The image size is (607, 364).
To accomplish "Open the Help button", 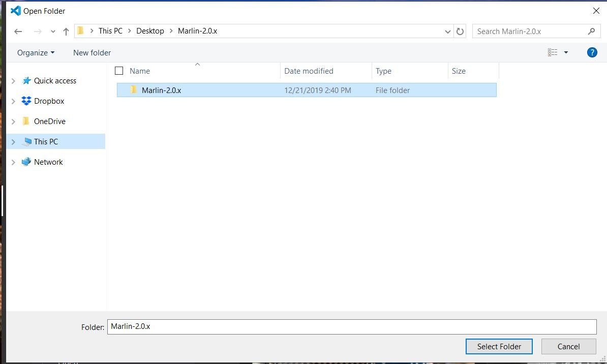I will pos(592,52).
